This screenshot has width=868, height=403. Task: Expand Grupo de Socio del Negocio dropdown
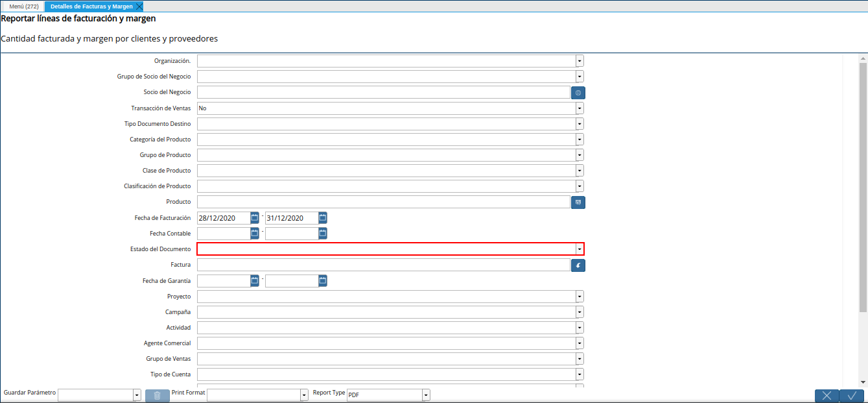pyautogui.click(x=580, y=77)
